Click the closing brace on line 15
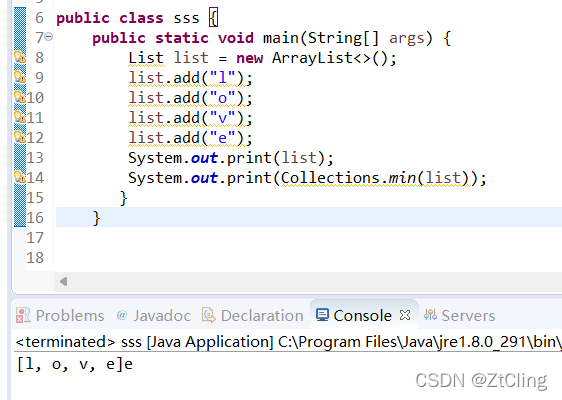Screen dimensions: 562x400 pos(123,198)
